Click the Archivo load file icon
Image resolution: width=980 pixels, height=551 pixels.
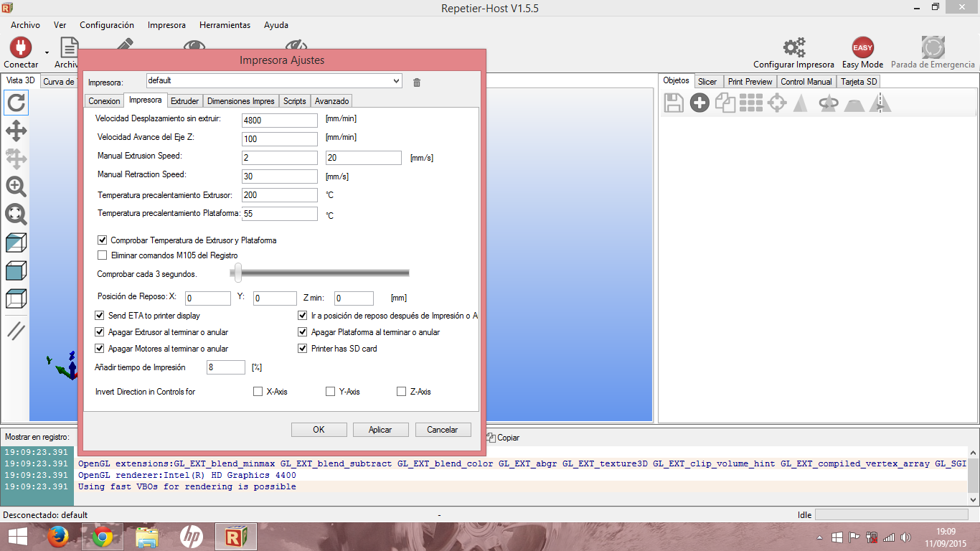click(x=69, y=47)
